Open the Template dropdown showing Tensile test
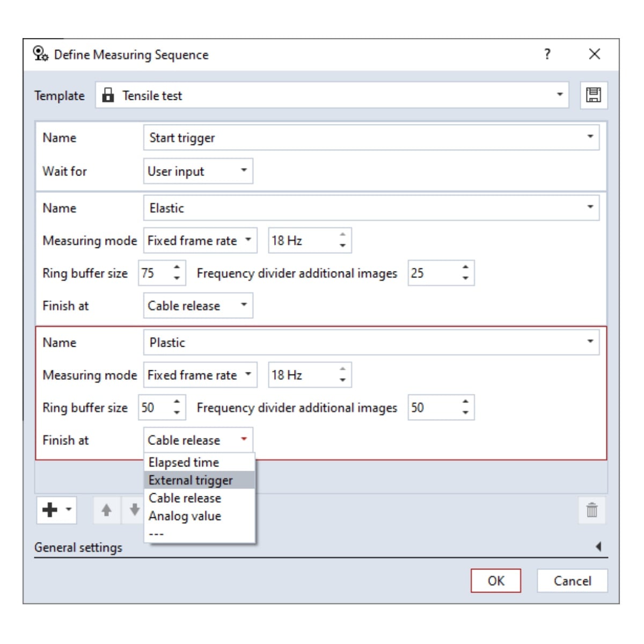Viewport: 644px width, 644px height. point(332,95)
